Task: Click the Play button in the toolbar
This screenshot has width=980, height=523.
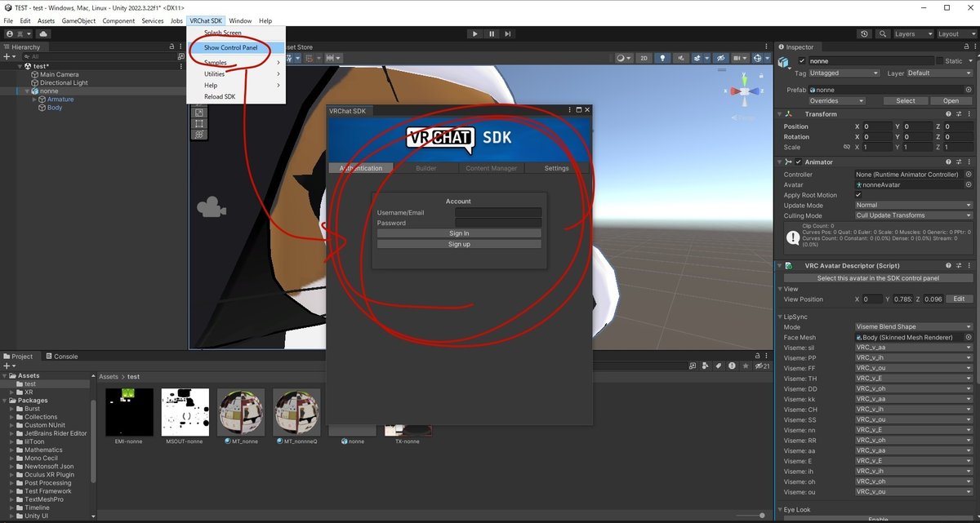Action: coord(475,34)
